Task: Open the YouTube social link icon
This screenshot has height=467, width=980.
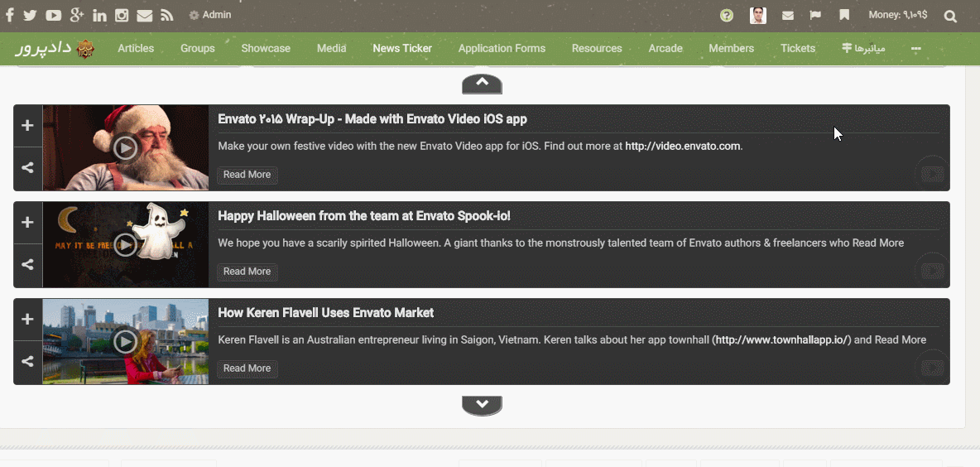Action: (x=54, y=16)
